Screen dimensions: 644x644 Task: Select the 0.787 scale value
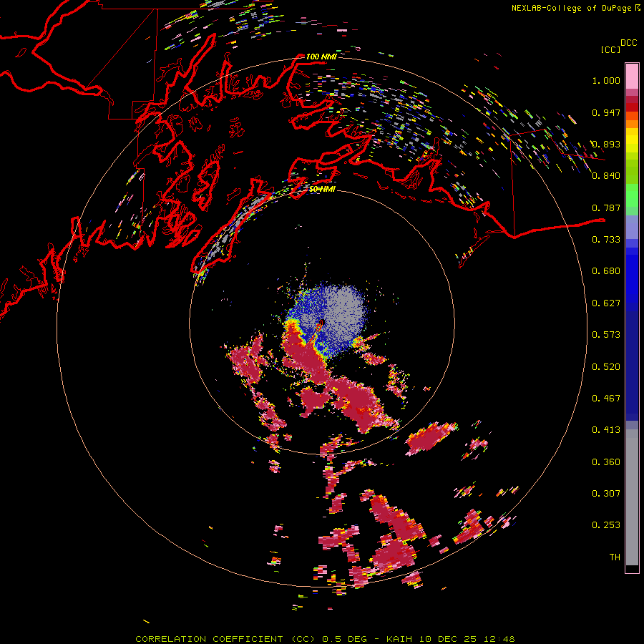[x=606, y=208]
